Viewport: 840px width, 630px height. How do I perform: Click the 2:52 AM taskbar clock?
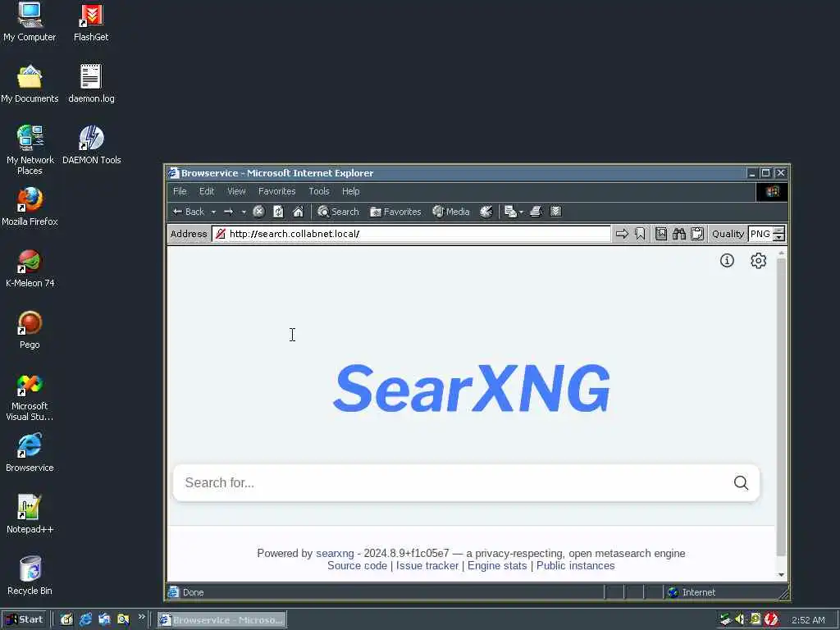(x=808, y=620)
